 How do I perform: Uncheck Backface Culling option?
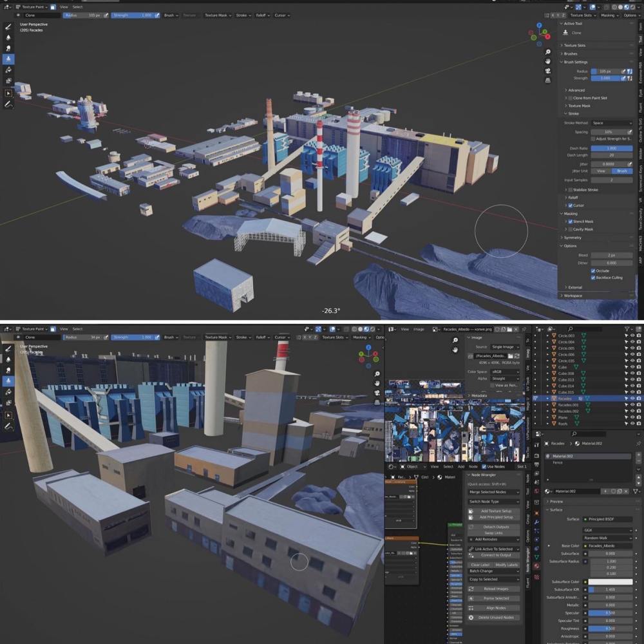pos(593,278)
